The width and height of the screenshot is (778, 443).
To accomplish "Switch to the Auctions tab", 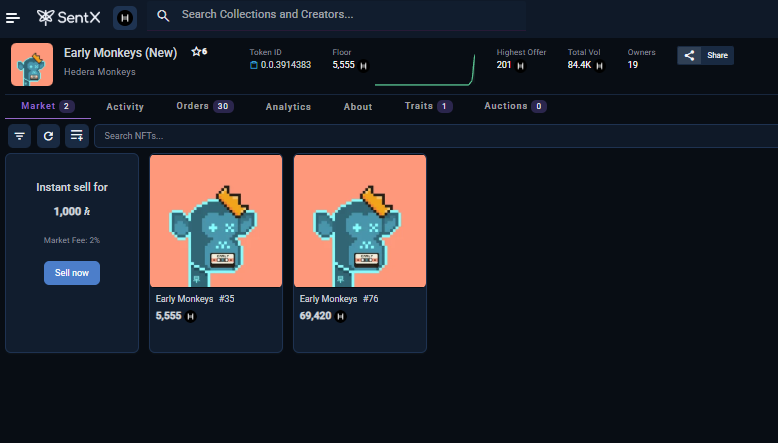I will (515, 106).
